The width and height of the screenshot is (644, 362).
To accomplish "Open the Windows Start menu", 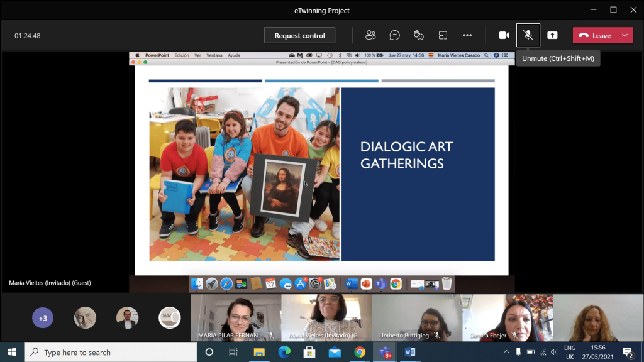I will 12,352.
